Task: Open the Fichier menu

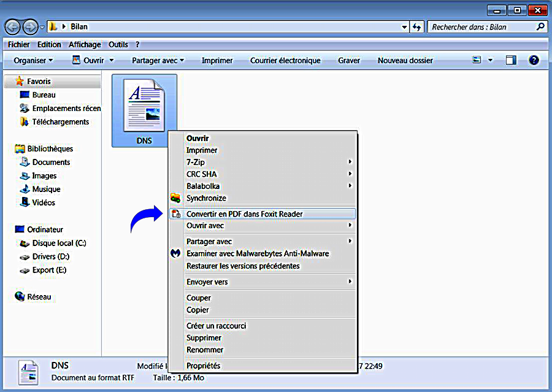Action: [18, 45]
